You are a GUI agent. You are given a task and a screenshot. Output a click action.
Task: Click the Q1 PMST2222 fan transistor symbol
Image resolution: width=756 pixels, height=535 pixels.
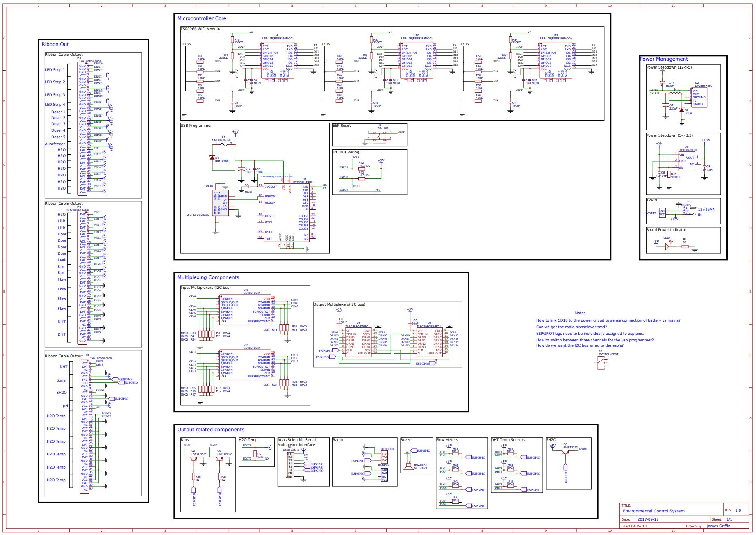pos(194,458)
